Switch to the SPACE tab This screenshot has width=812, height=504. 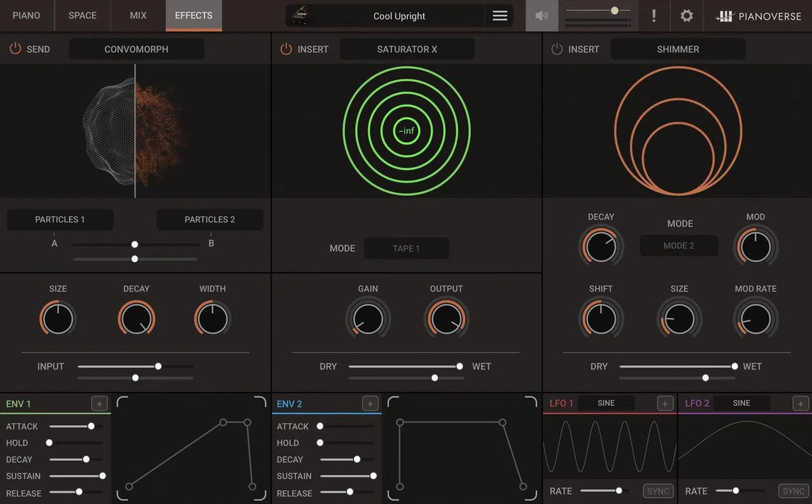coord(83,16)
